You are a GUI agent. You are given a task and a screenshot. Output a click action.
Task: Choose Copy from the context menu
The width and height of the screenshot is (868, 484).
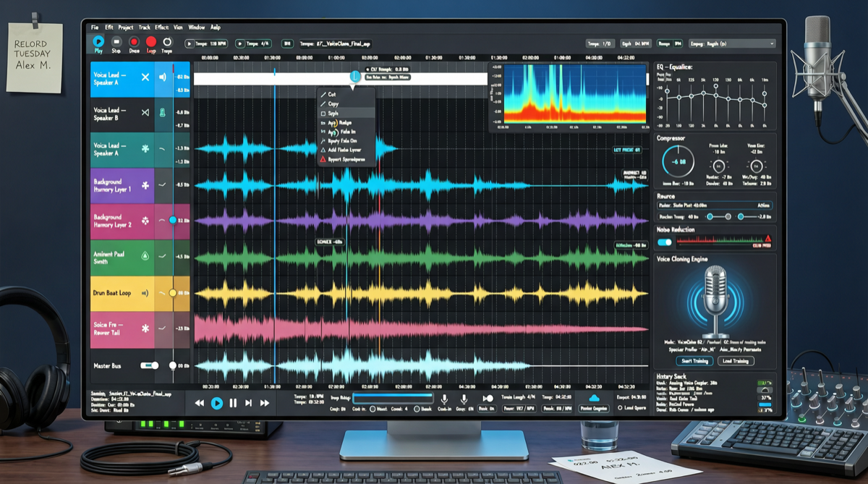pos(332,103)
